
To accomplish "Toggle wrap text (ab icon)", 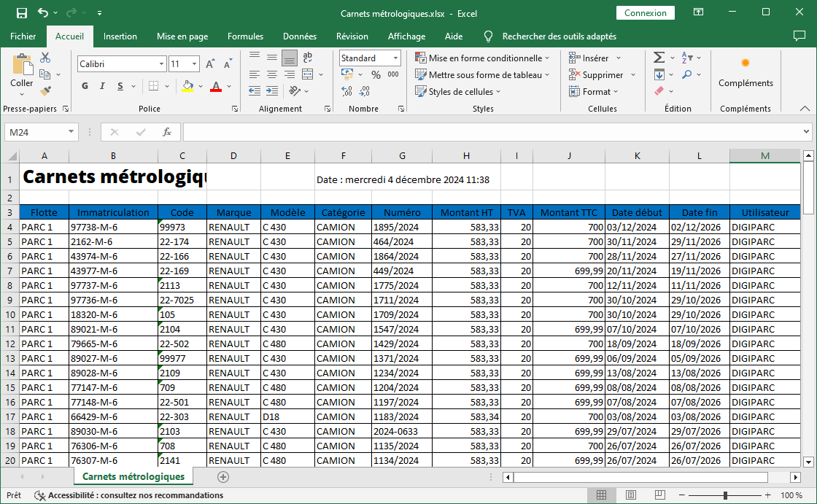I will click(307, 58).
